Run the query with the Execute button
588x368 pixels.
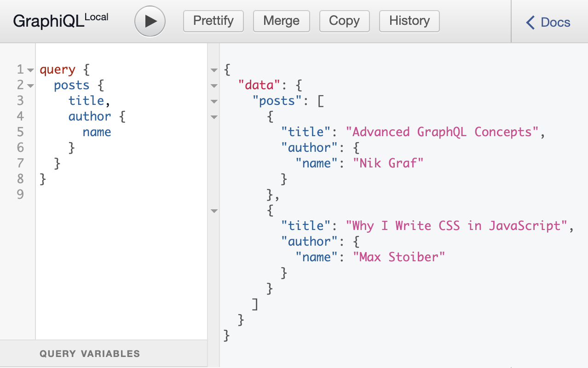150,21
